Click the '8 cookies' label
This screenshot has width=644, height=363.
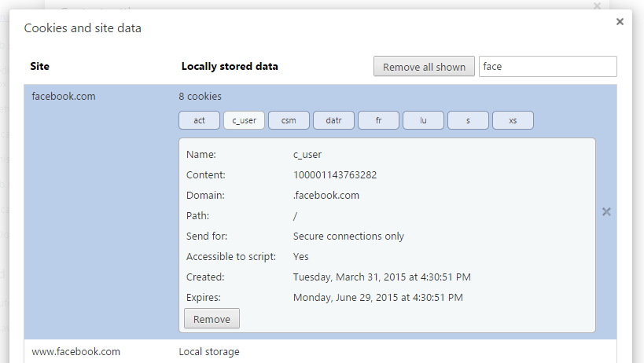click(x=200, y=97)
